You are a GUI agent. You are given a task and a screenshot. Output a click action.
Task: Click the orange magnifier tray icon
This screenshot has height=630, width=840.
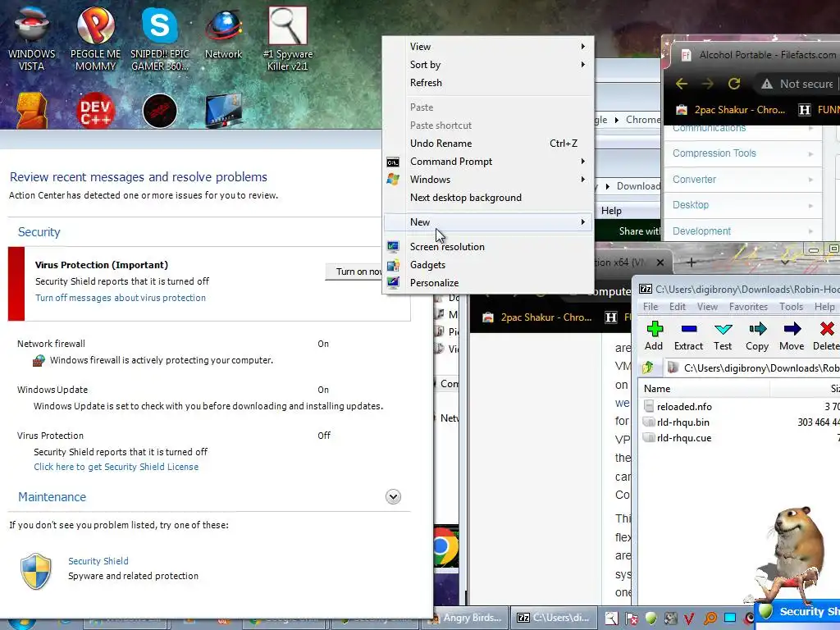pos(710,619)
